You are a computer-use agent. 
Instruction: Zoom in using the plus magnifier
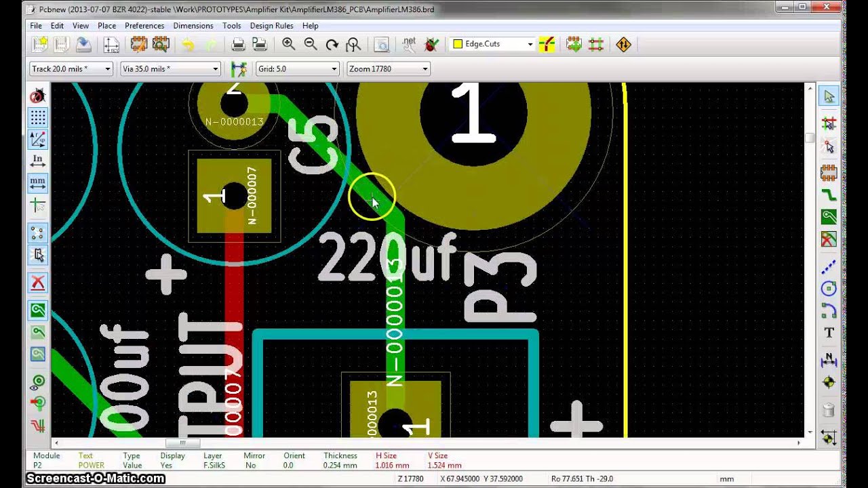tap(288, 45)
